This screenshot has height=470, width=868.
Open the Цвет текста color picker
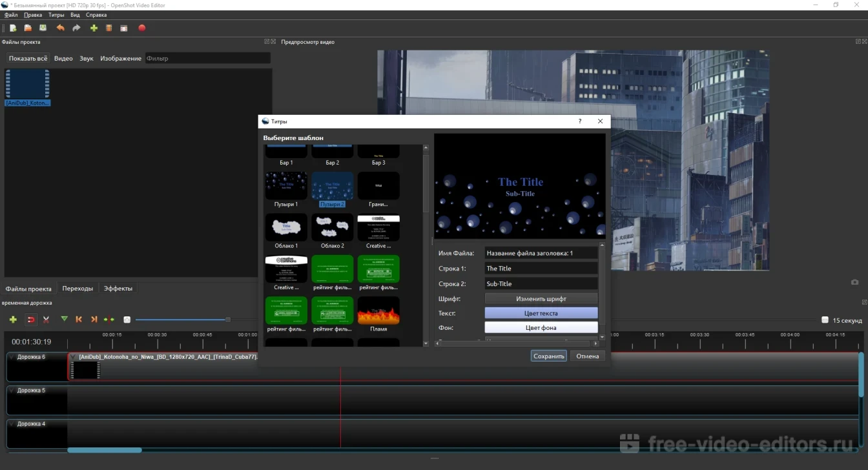541,313
